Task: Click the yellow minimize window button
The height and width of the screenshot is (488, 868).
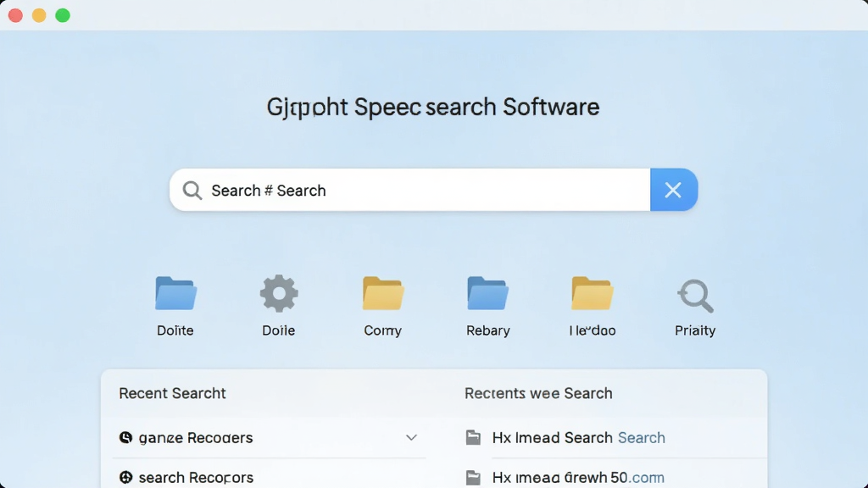Action: (x=39, y=15)
